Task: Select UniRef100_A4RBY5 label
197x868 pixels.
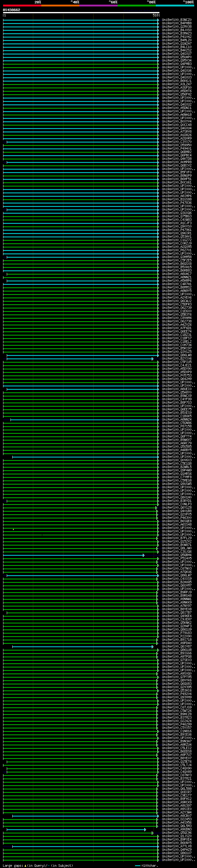Action: [x=177, y=450]
